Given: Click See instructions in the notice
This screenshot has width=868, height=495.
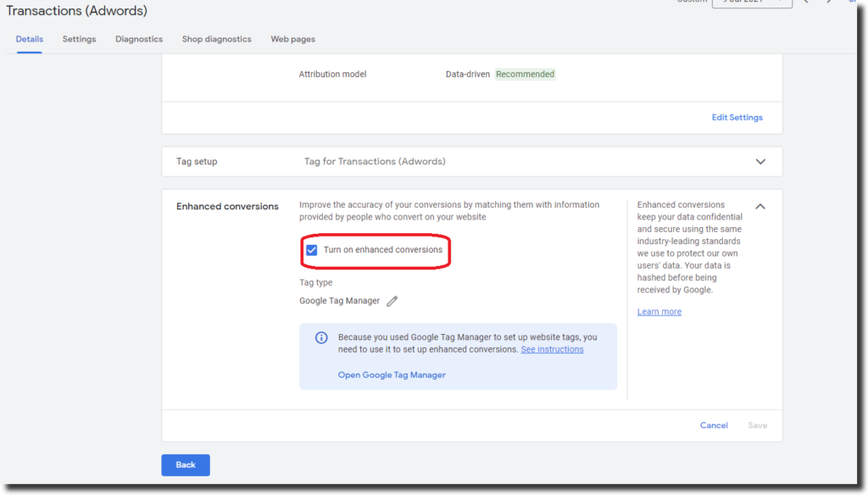Looking at the screenshot, I should pos(552,348).
